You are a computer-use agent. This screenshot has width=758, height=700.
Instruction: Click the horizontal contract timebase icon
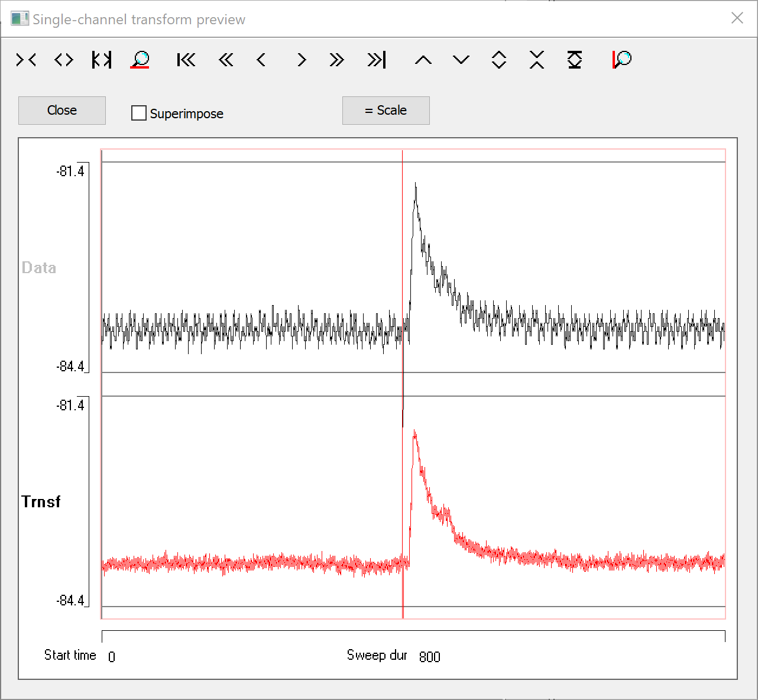click(x=26, y=60)
